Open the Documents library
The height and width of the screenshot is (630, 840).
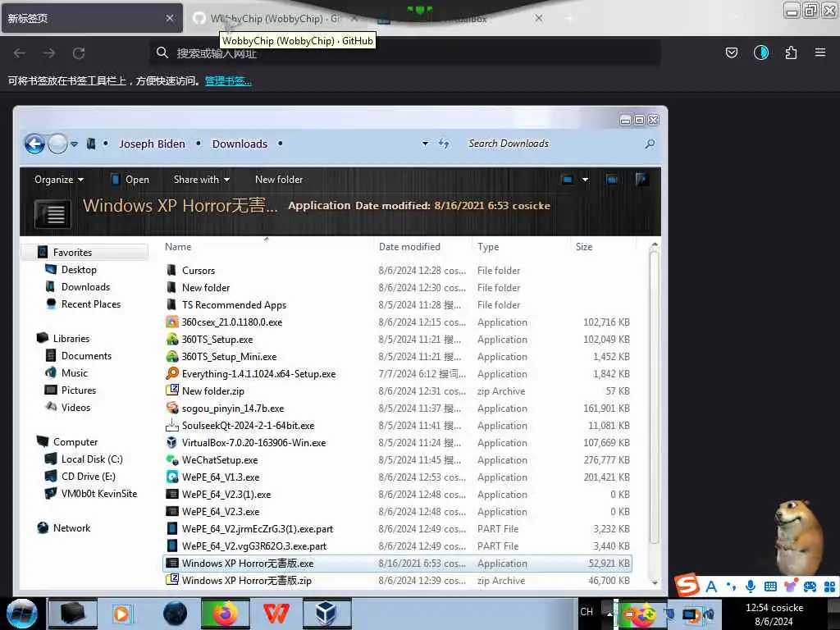pos(85,356)
